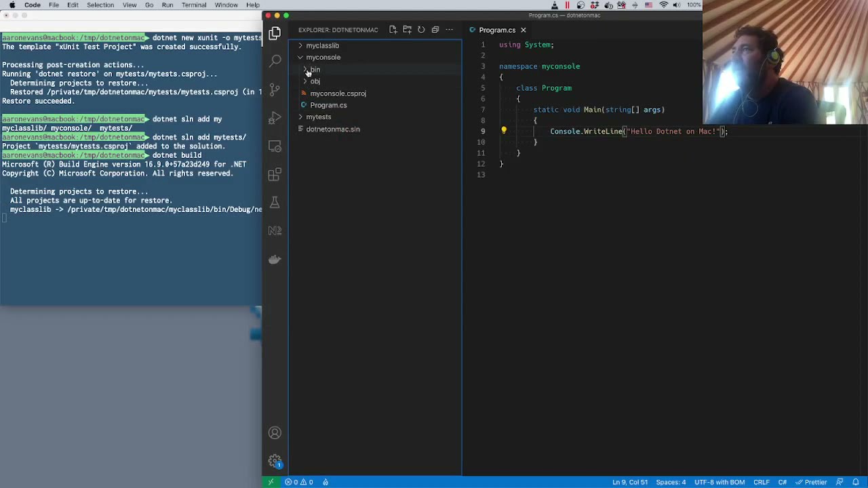Open the Docker view in activity bar
This screenshot has width=868, height=488.
pos(275,259)
